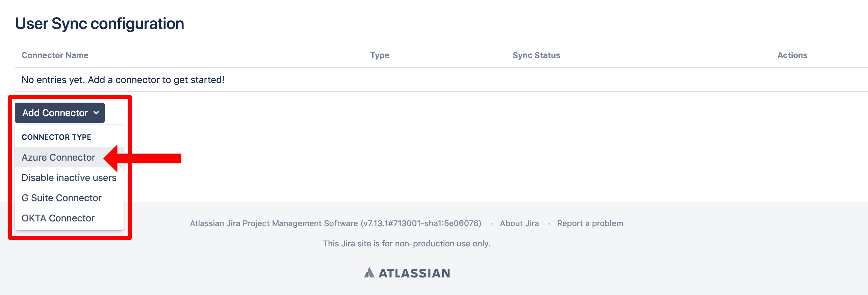Click the non-production use notice
This screenshot has height=295, width=868.
[x=406, y=244]
